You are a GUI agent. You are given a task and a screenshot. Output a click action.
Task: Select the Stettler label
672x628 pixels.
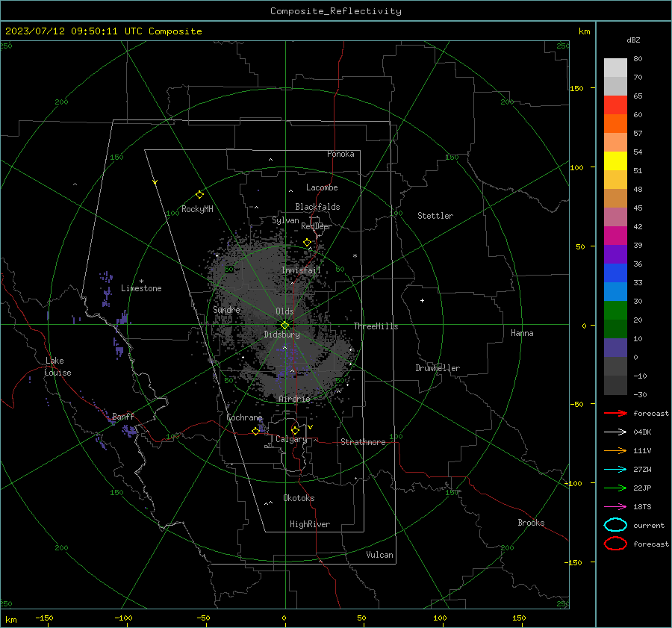[435, 216]
